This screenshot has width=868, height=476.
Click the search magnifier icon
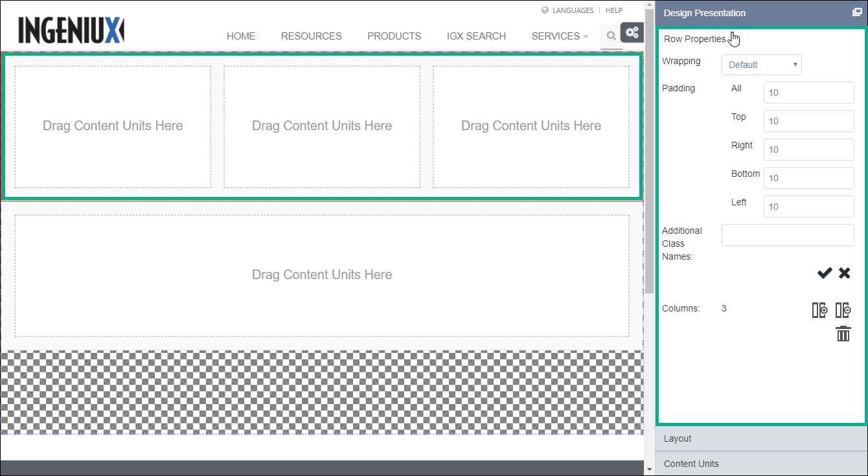611,36
